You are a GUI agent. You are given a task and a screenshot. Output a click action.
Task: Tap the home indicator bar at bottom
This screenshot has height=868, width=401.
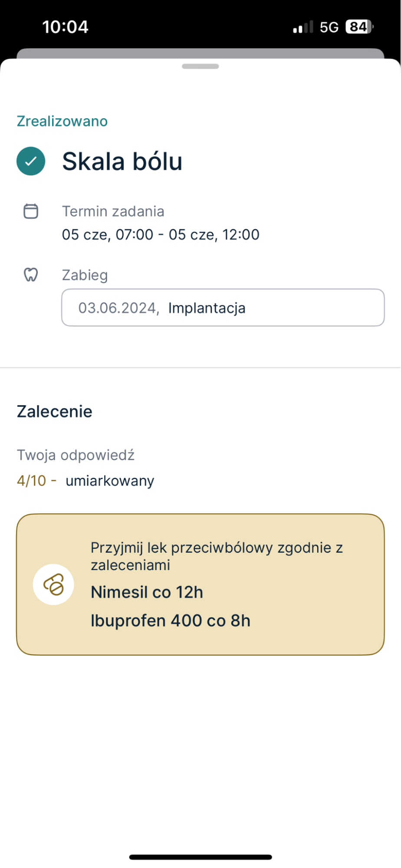[x=200, y=857]
